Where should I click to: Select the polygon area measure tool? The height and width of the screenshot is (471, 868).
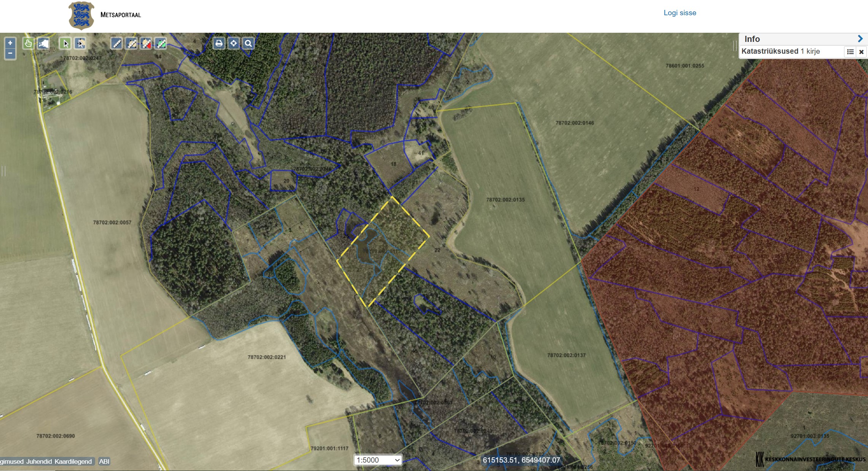click(132, 43)
